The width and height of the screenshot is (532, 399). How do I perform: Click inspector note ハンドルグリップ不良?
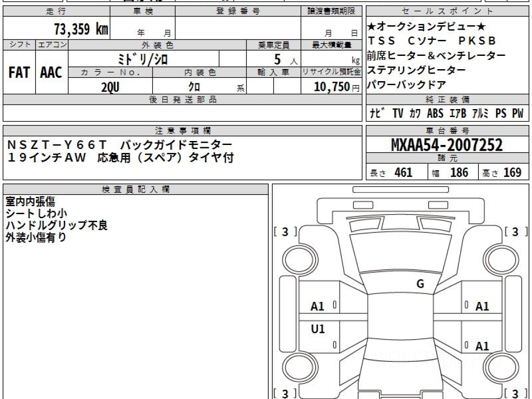tap(57, 225)
